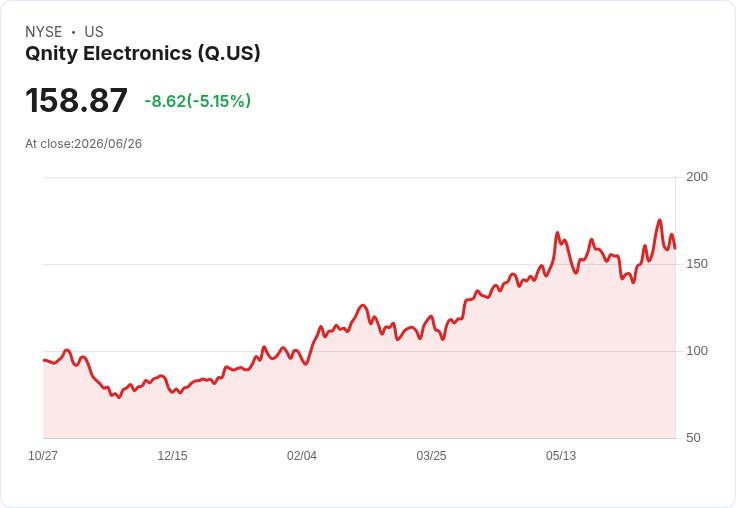Click the Qnity Electronics (Q.US) title
736x508 pixels.
pos(143,54)
